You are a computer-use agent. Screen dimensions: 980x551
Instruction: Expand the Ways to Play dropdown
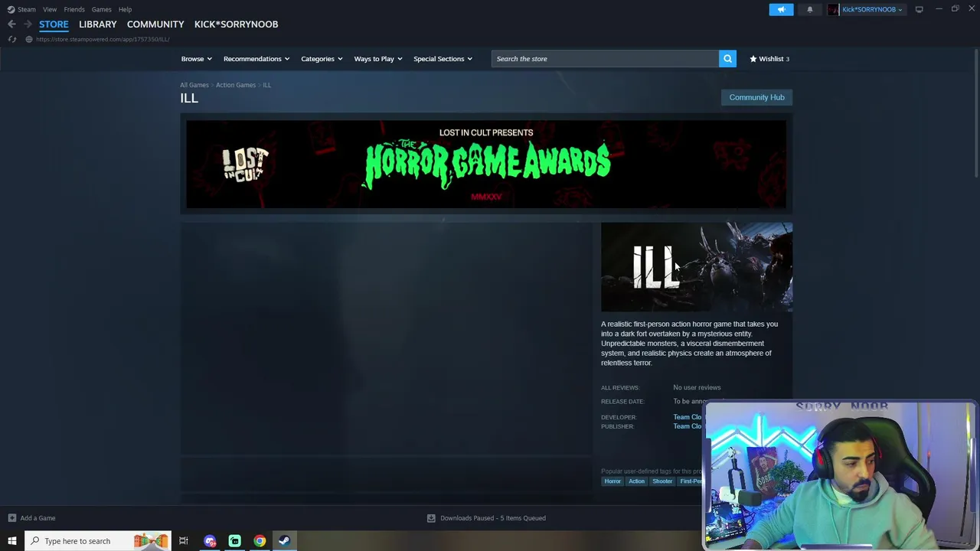[x=378, y=59]
